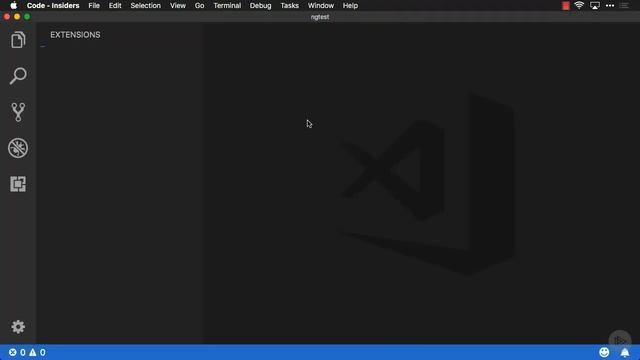Open the Source Control view
This screenshot has width=640, height=360.
pyautogui.click(x=18, y=112)
